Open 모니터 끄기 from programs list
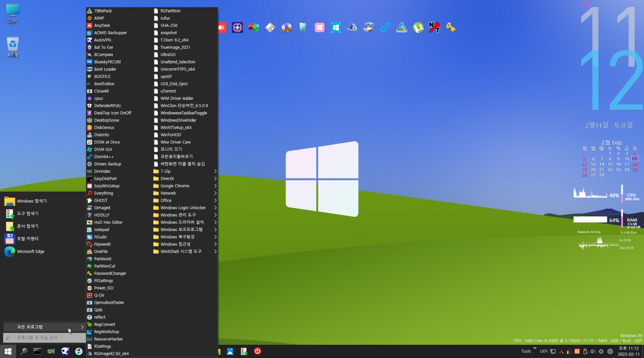Screen dimensions: 644x358 pos(185,149)
